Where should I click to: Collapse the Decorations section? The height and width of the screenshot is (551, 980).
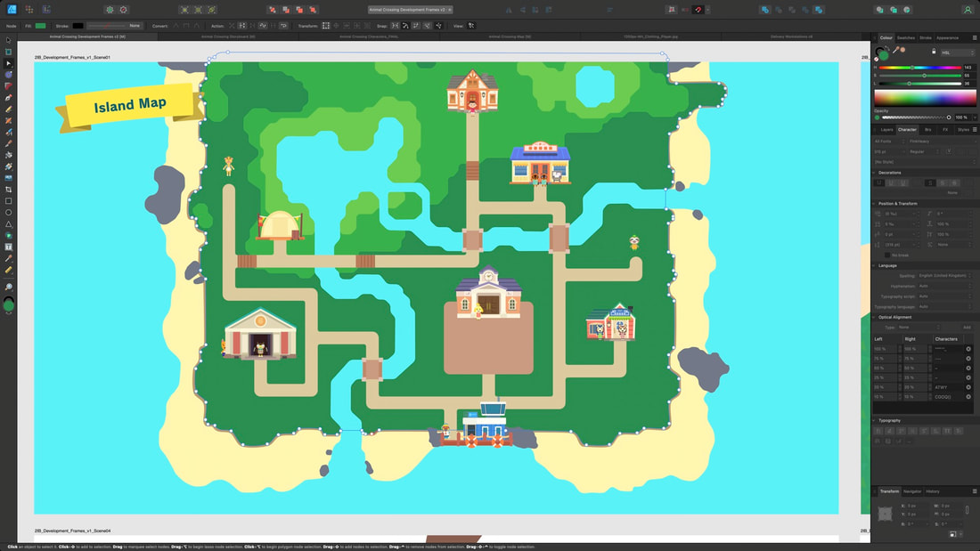875,173
